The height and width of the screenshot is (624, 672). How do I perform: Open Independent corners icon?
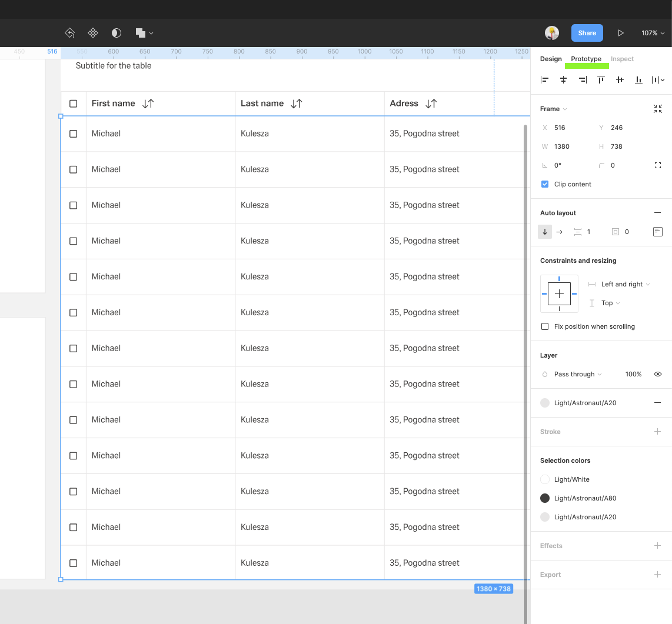[657, 165]
